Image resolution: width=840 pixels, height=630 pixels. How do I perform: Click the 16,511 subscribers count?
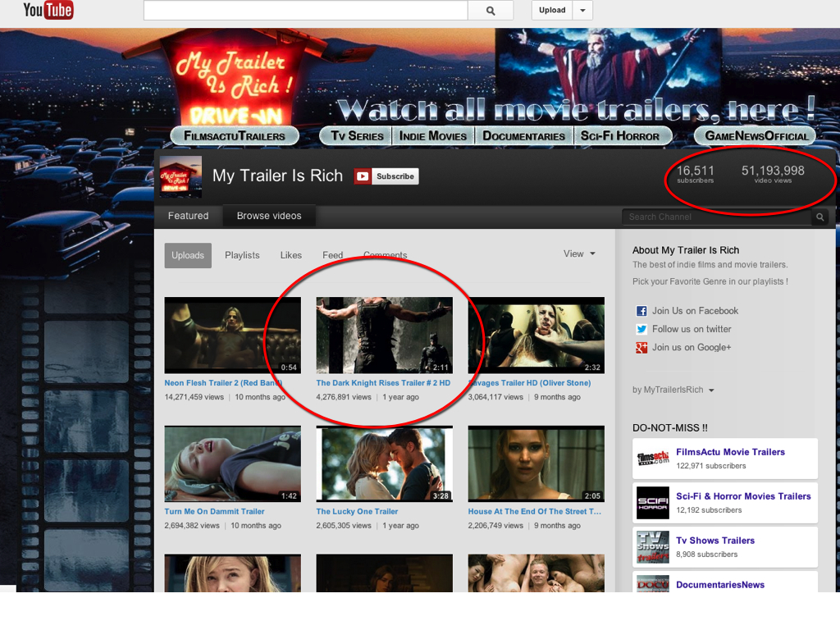point(695,174)
